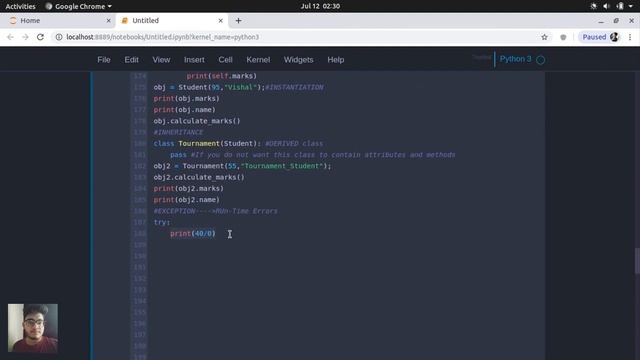The image size is (640, 360).
Task: Open the File menu in Jupyter
Action: (104, 60)
